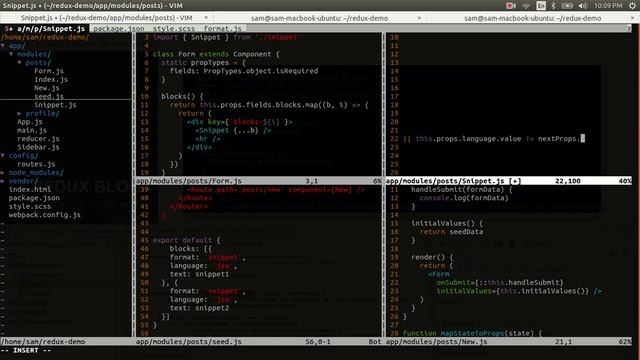The width and height of the screenshot is (640, 360).
Task: Click the app/modules/posts/seed.js status line
Action: pyautogui.click(x=259, y=342)
